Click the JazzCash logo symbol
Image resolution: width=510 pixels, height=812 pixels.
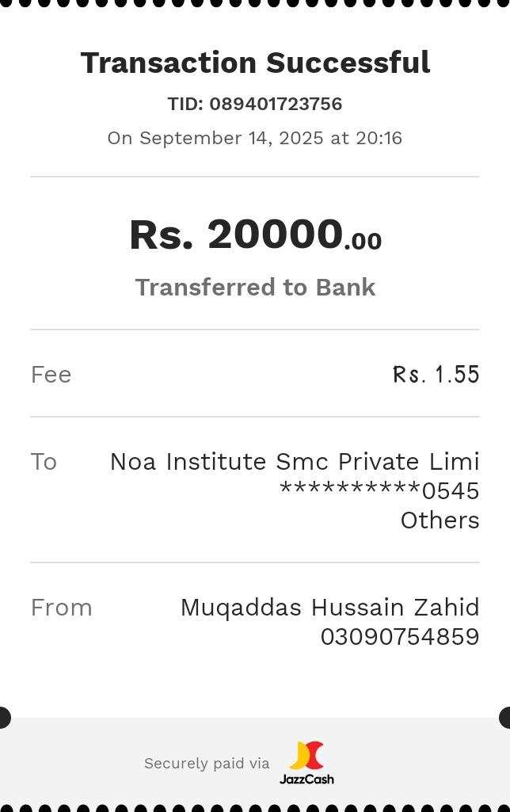(x=306, y=756)
